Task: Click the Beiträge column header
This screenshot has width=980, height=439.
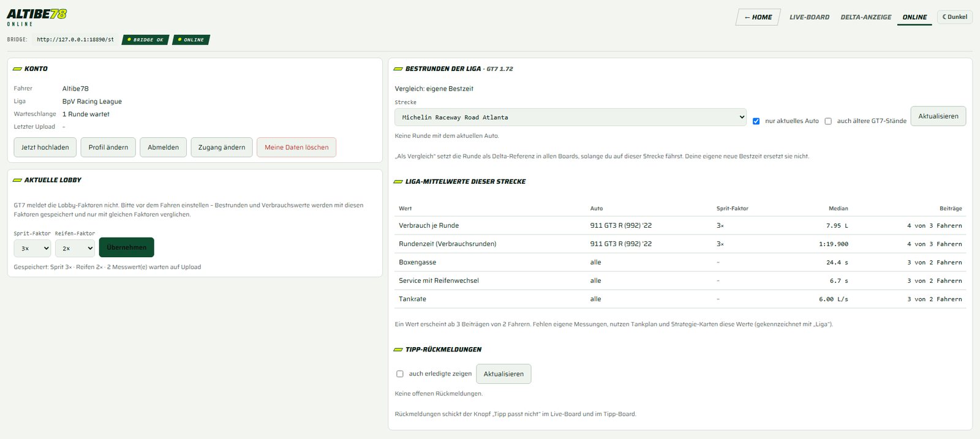Action: (x=951, y=208)
